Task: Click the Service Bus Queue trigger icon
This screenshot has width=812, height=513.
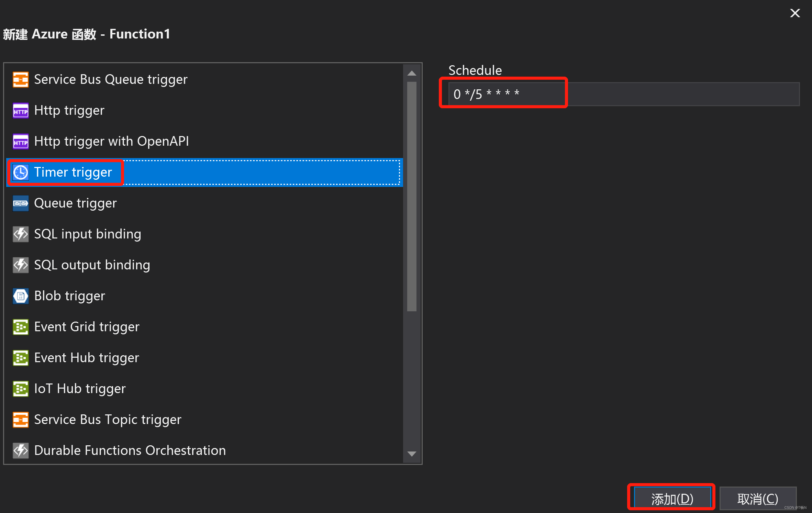Action: (x=21, y=80)
